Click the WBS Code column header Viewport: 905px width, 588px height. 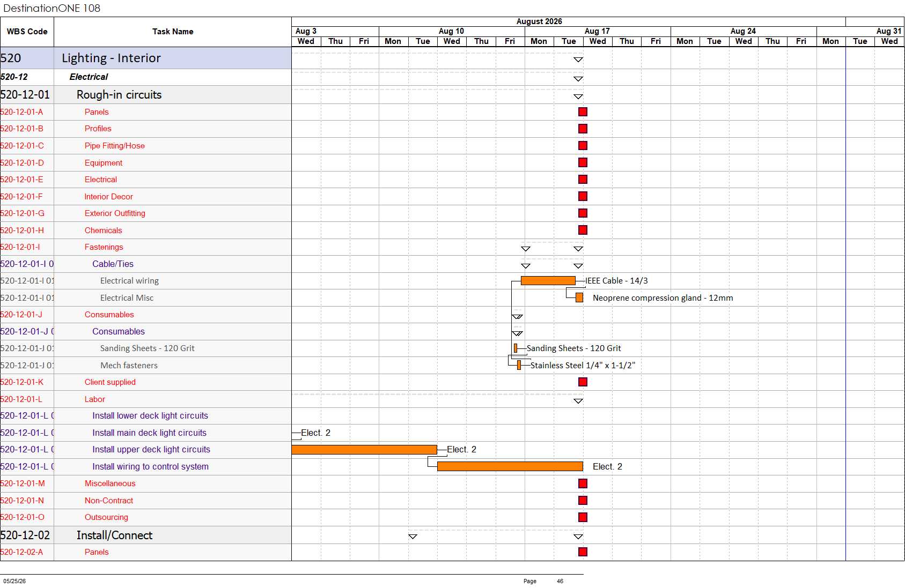point(27,32)
